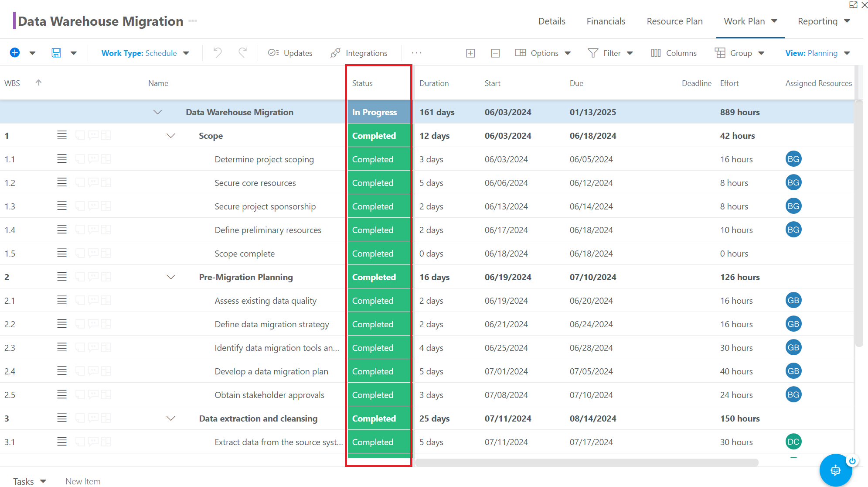The image size is (868, 487).
Task: Click Completed status for Scope complete
Action: coord(379,254)
